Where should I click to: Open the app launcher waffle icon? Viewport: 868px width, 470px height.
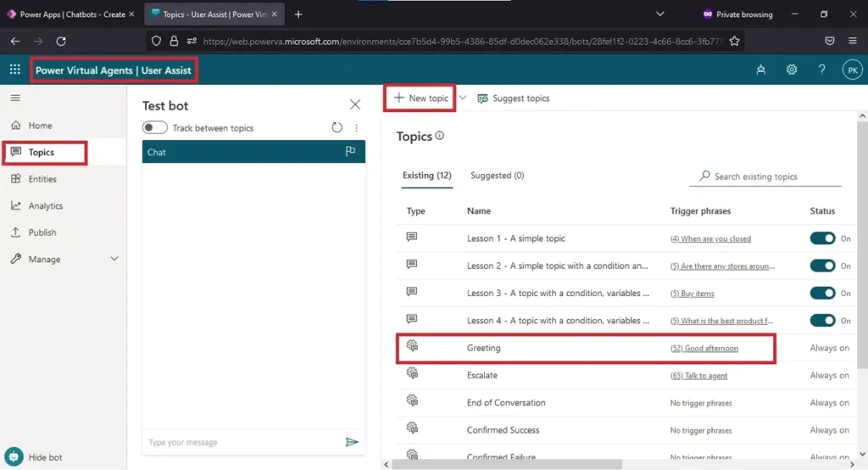[x=15, y=70]
